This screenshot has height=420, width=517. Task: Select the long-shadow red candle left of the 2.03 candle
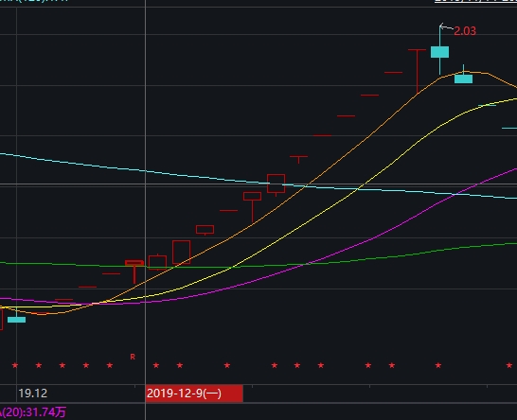point(417,71)
